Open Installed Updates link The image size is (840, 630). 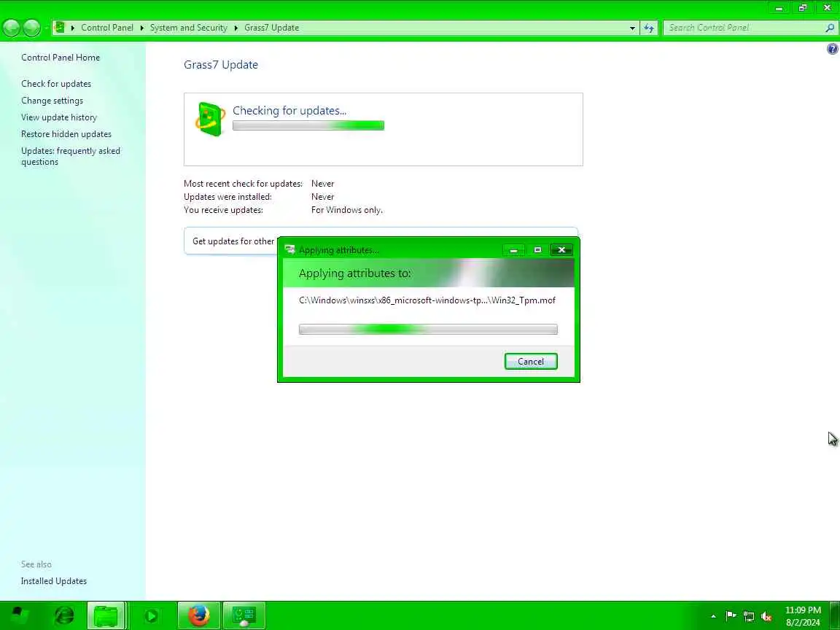click(x=53, y=581)
